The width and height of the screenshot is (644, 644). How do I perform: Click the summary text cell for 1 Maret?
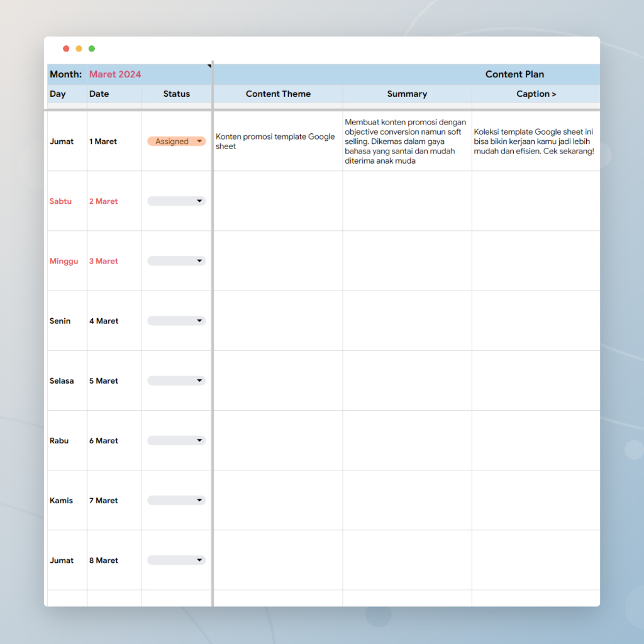coord(407,142)
